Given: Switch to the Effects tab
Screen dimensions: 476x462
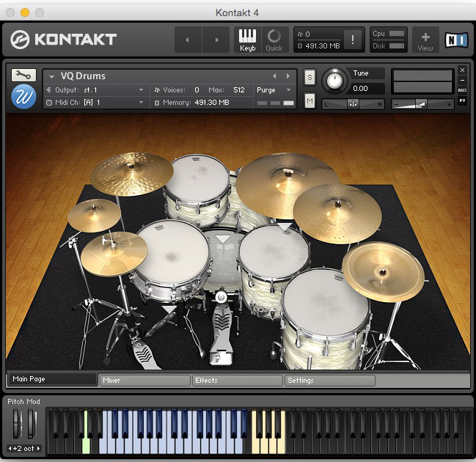Looking at the screenshot, I should click(x=237, y=381).
